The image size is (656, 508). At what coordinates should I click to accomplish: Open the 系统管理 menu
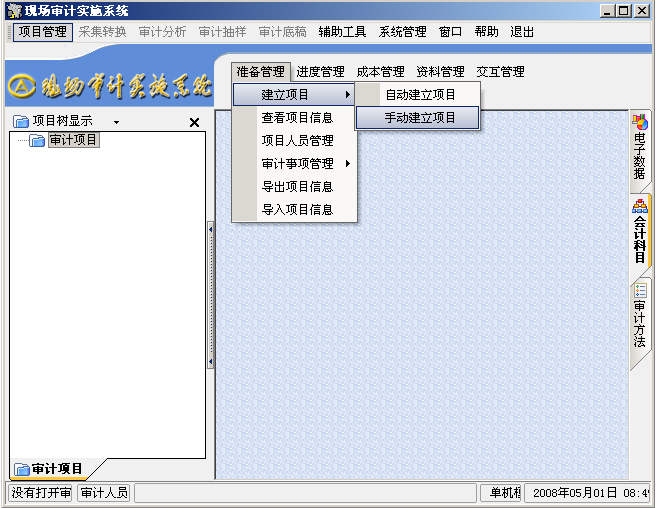pyautogui.click(x=402, y=32)
